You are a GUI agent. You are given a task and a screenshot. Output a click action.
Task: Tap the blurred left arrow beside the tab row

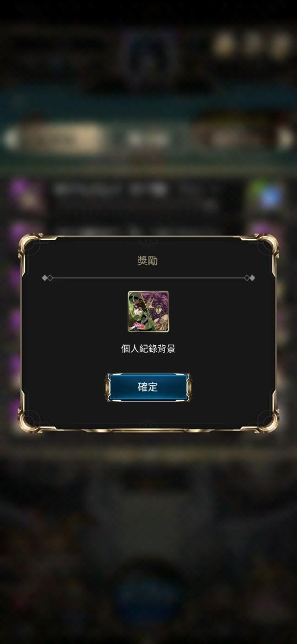click(x=11, y=139)
